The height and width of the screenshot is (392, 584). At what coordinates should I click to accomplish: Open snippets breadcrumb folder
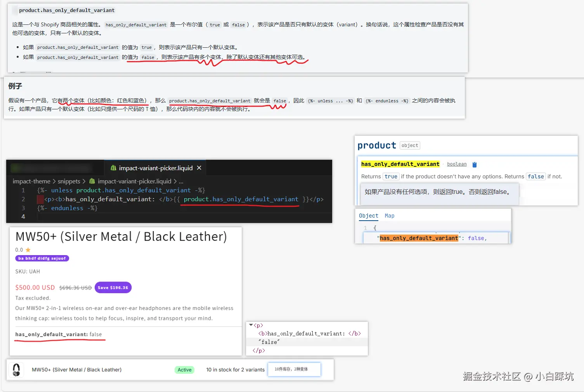[69, 181]
